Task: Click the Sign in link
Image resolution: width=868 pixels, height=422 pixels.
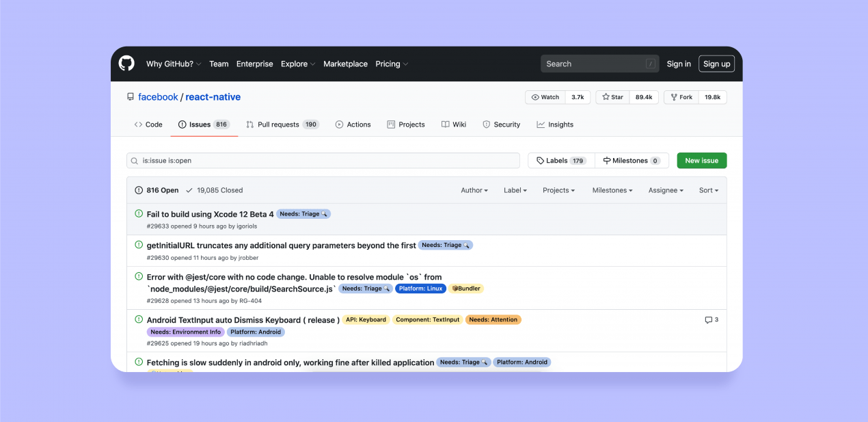Action: pyautogui.click(x=679, y=64)
